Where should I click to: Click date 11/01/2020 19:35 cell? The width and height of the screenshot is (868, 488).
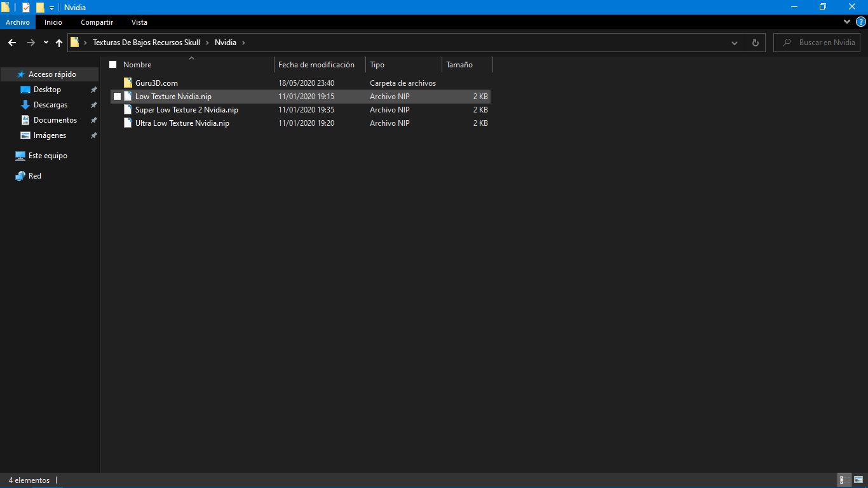click(x=306, y=110)
